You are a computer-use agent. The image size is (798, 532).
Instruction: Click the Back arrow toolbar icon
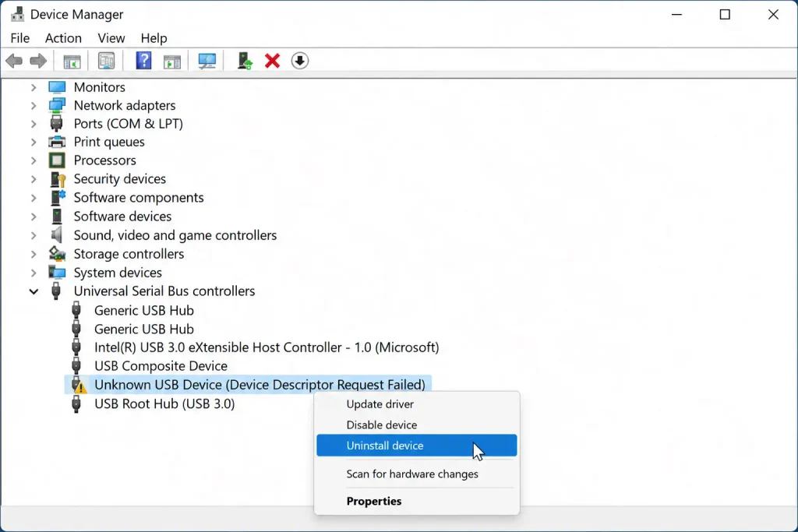[x=14, y=61]
